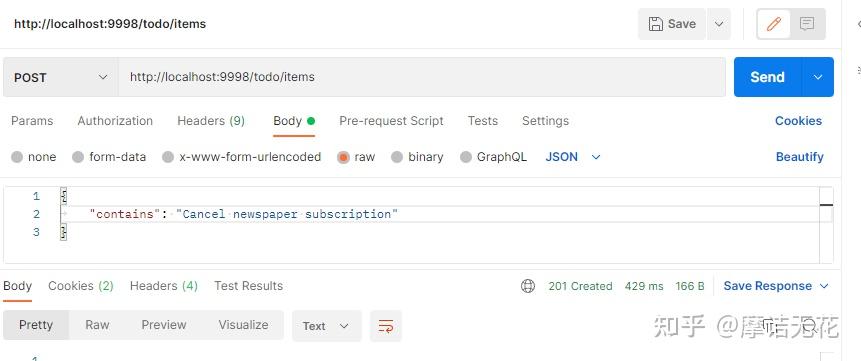Open the Send button arrow dropdown
861x361 pixels.
click(818, 77)
